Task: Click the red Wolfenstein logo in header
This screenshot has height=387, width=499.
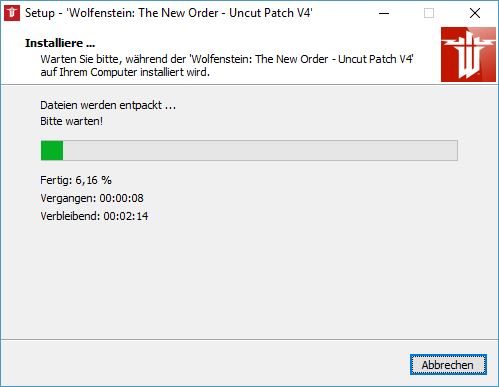Action: [468, 55]
